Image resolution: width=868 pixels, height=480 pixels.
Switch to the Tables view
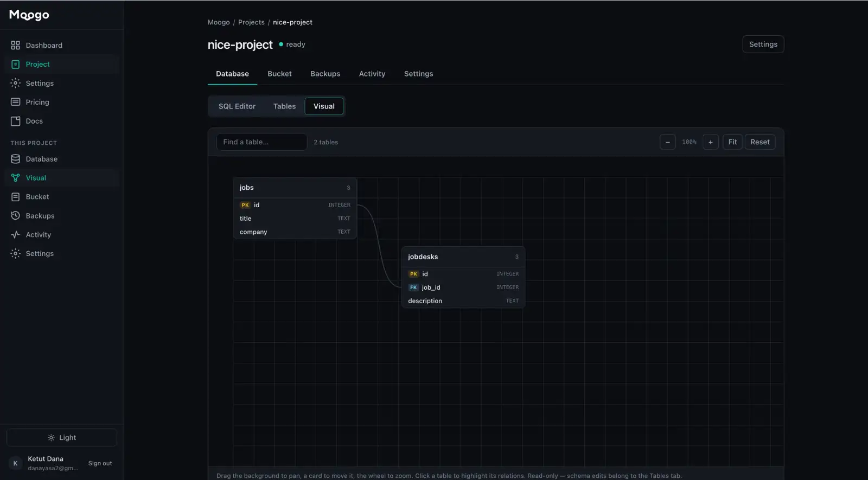(x=284, y=106)
